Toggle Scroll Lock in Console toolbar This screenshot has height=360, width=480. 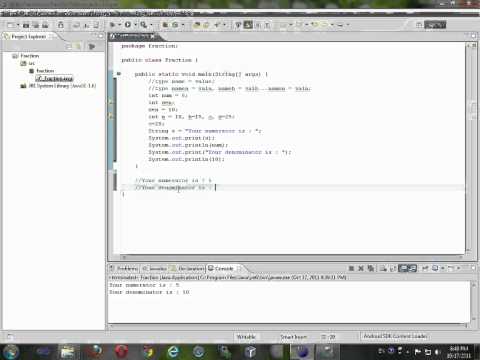point(393,268)
